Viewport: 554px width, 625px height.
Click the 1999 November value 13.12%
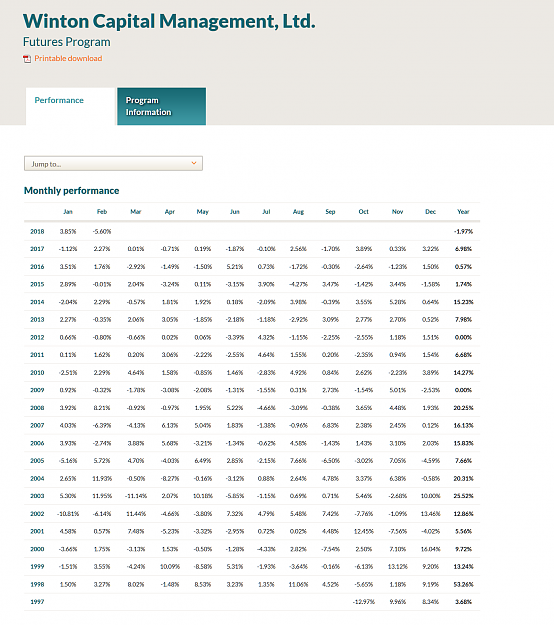pos(397,567)
